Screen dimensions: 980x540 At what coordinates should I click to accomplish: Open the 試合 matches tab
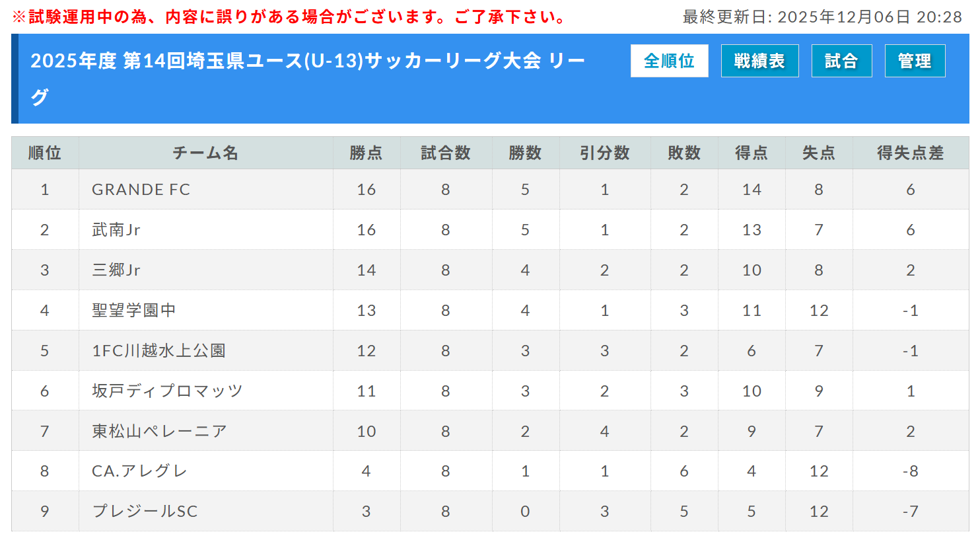click(x=841, y=61)
